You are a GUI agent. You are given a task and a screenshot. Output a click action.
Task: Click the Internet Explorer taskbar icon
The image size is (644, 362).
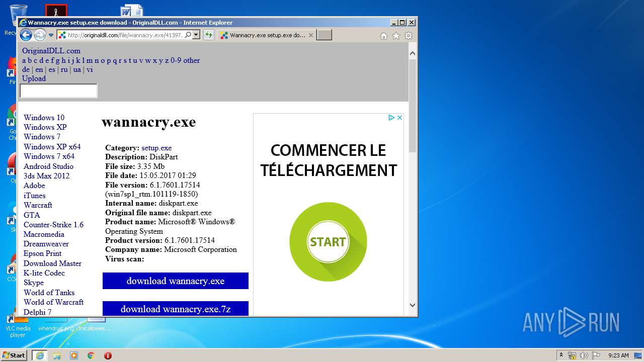40,355
